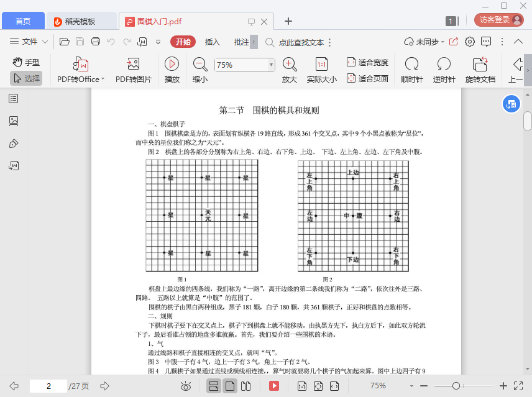Screen dimensions: 532x397
Task: Click PDF转图片 convert to image
Action: point(134,70)
